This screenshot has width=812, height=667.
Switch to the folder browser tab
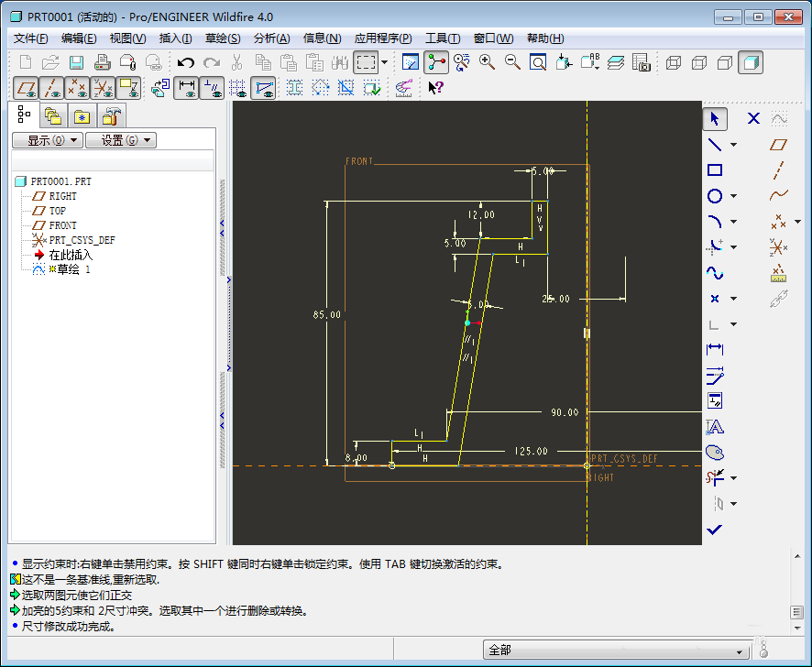(x=53, y=116)
